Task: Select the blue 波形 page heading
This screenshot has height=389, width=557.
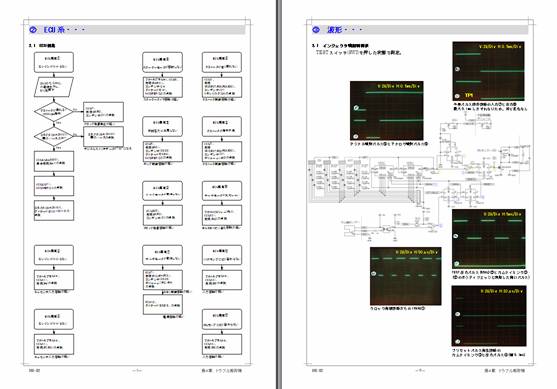Action: [335, 30]
